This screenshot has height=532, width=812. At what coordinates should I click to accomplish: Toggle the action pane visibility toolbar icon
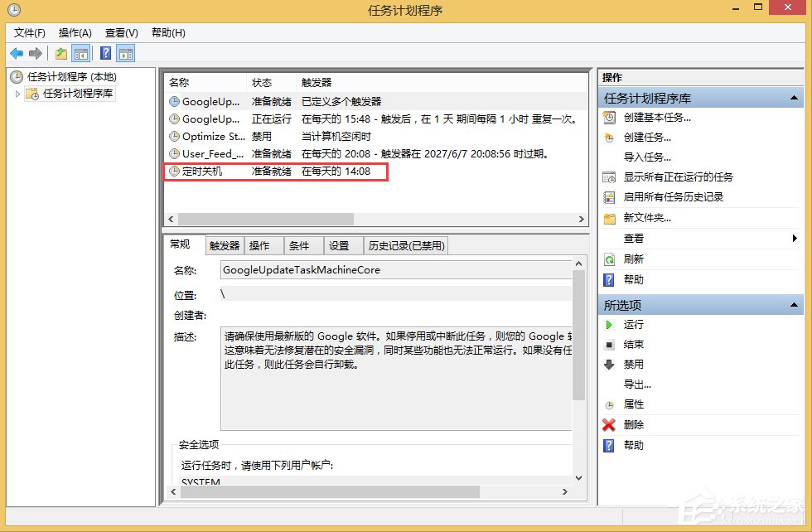point(125,52)
